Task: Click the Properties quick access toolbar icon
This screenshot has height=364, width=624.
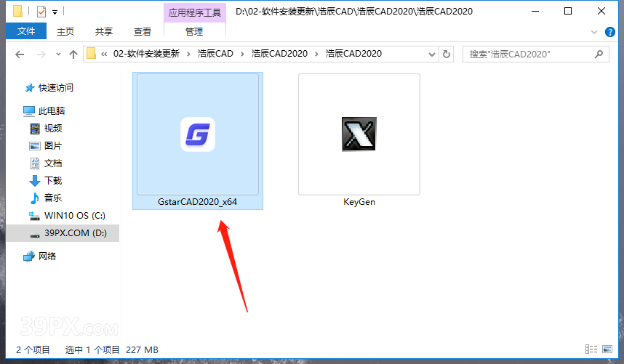Action: coord(41,12)
